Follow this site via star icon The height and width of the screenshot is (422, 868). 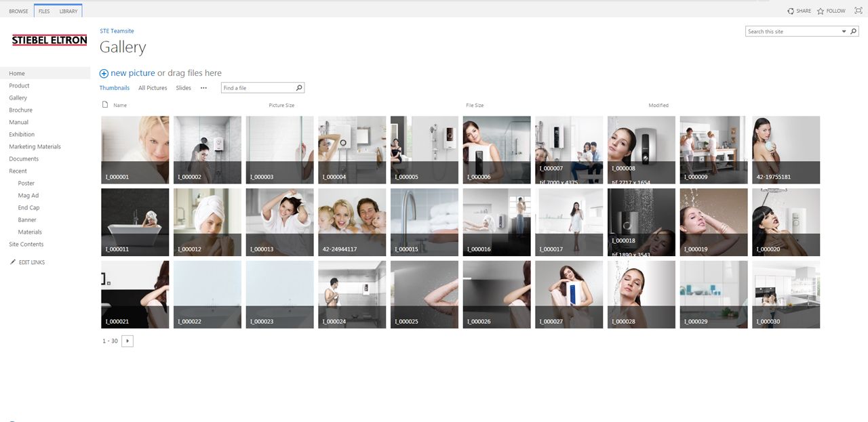pos(821,11)
